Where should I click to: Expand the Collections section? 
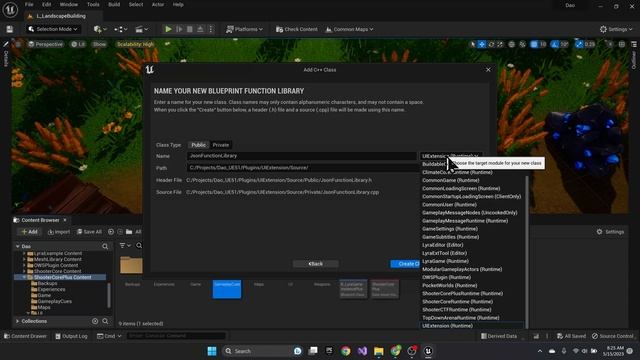point(18,321)
